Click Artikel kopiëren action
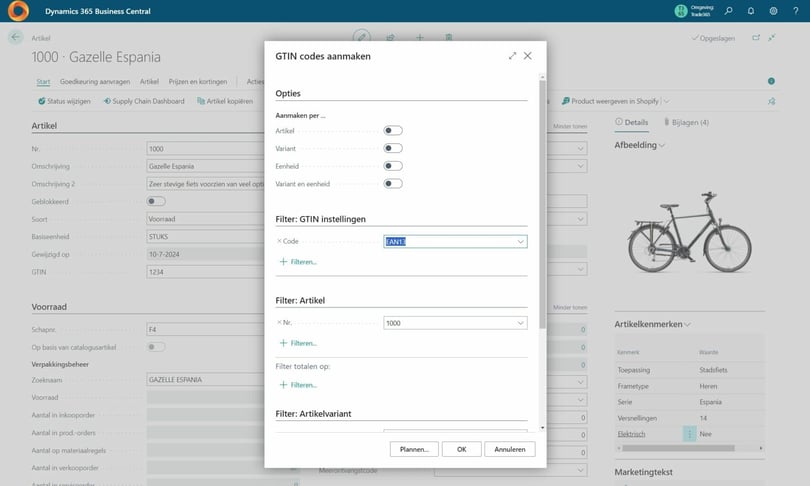The image size is (810, 486). coord(225,101)
